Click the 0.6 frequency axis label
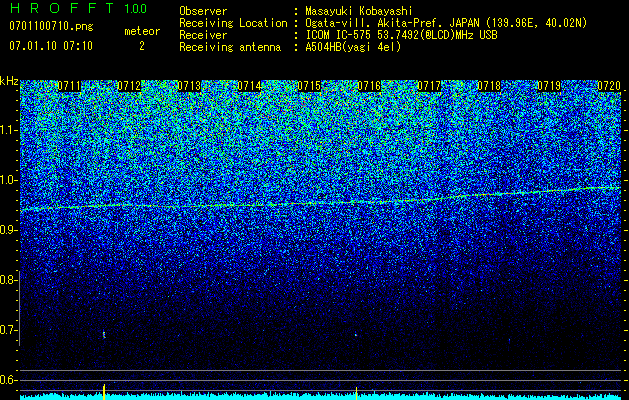The height and width of the screenshot is (400, 629). coord(8,380)
